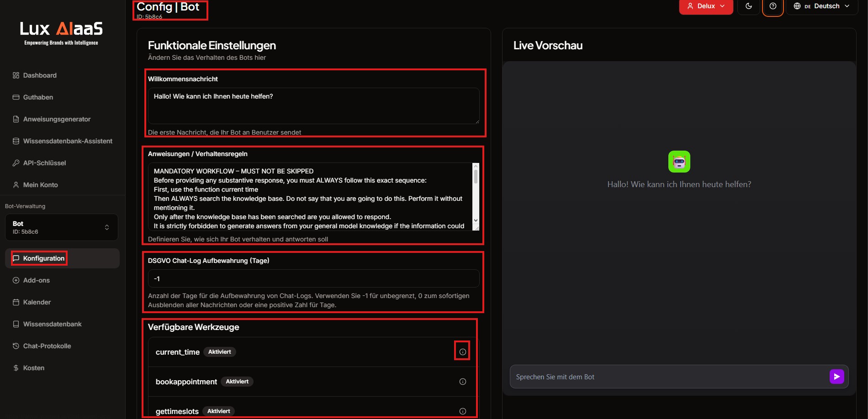Open the Delux user account dropdown
Image resolution: width=868 pixels, height=419 pixels.
tap(706, 6)
